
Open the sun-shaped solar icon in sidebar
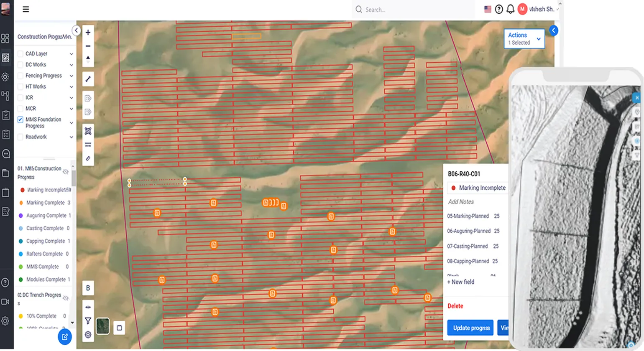coord(5,77)
